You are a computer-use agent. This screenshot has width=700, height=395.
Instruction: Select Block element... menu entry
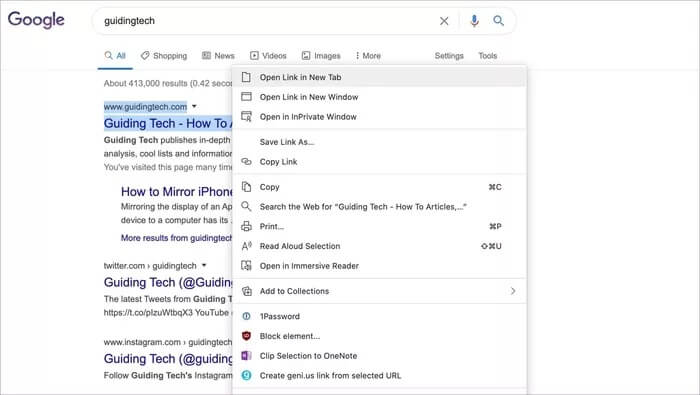[379, 336]
